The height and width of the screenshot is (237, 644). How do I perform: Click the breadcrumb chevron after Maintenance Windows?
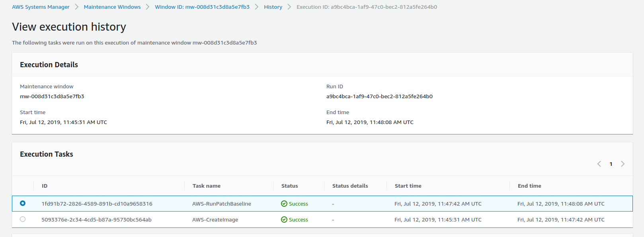148,7
